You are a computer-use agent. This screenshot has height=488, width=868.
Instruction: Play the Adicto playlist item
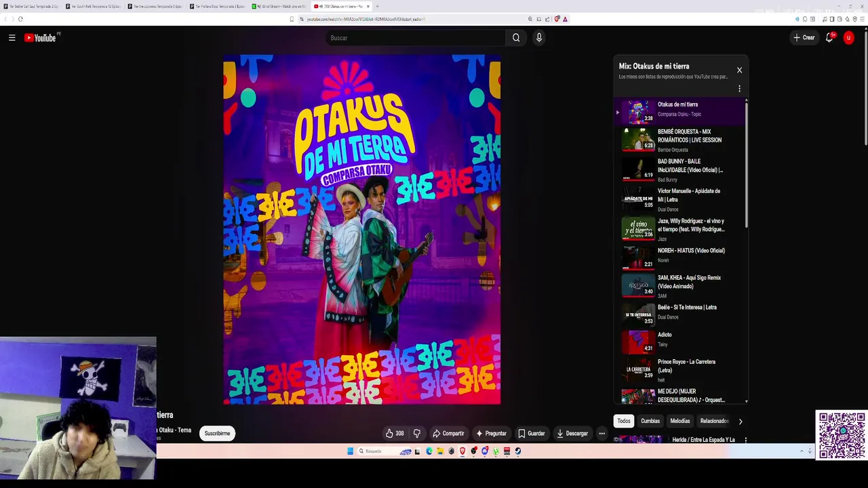coord(681,342)
